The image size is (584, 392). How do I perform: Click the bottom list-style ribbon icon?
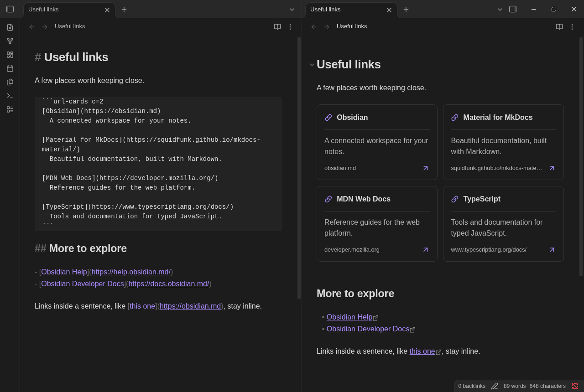(x=10, y=109)
